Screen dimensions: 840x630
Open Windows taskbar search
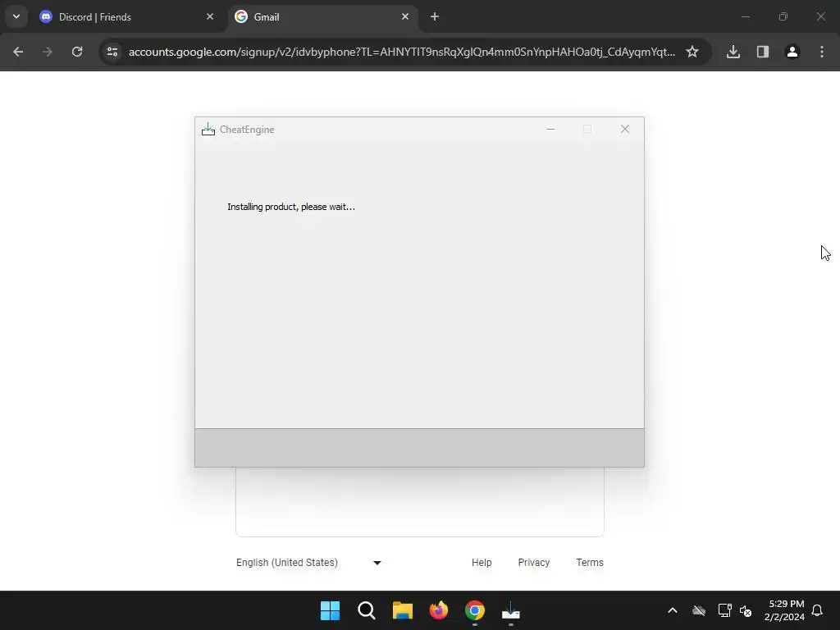367,610
